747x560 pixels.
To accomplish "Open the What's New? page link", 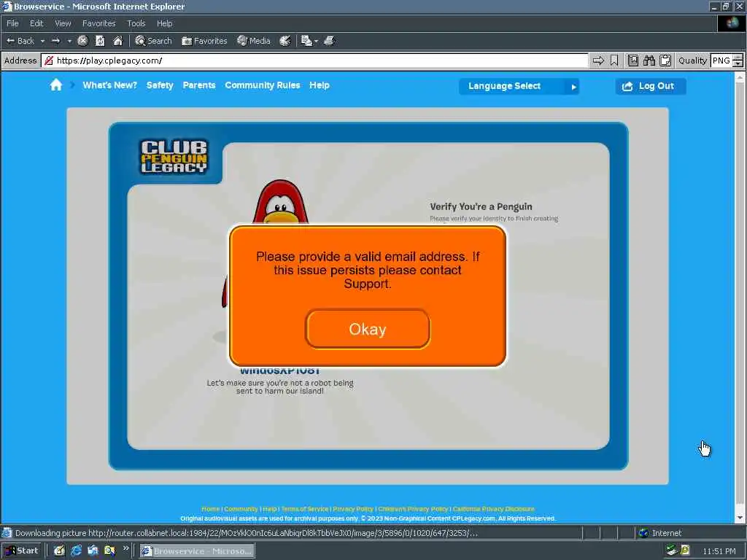I will 109,85.
